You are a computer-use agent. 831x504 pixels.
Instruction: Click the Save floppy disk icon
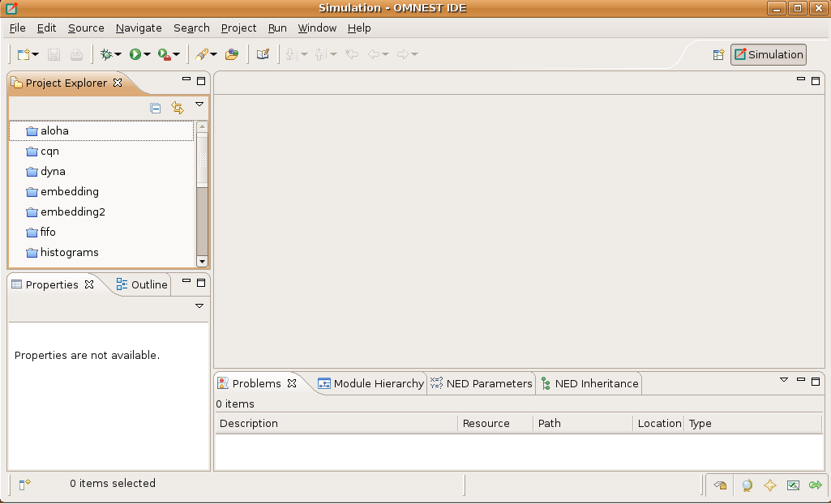pyautogui.click(x=54, y=54)
